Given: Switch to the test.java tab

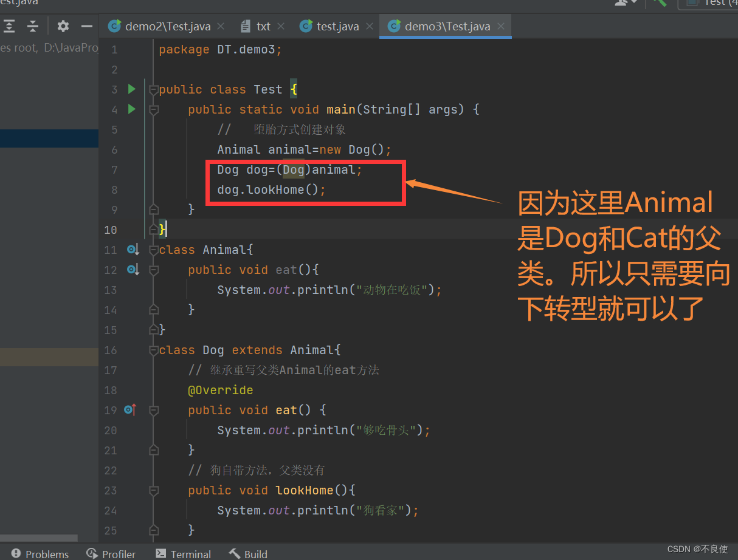Looking at the screenshot, I should [337, 27].
